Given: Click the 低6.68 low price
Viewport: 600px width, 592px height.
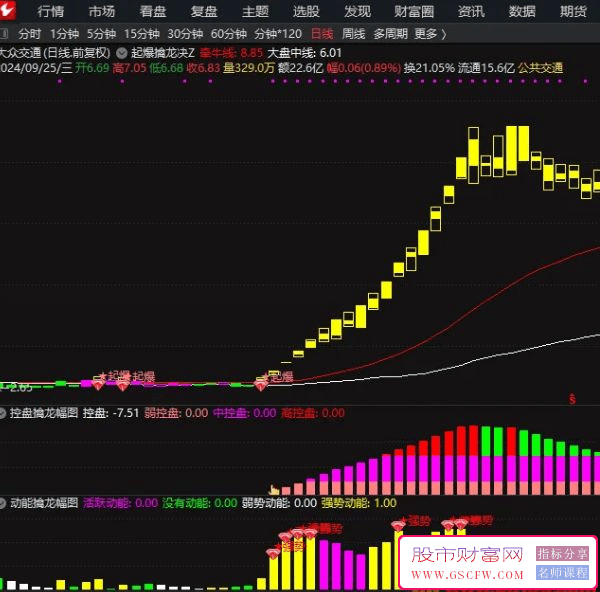Looking at the screenshot, I should [166, 68].
